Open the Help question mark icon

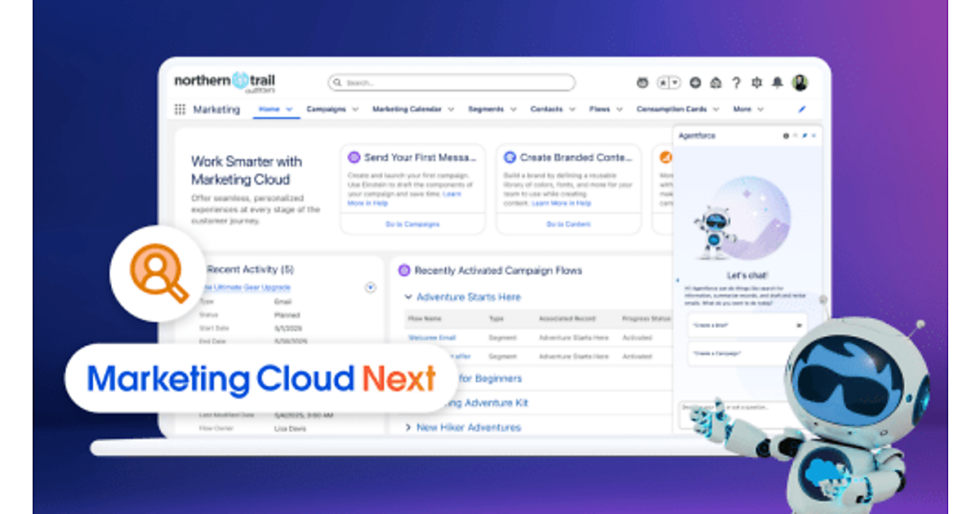(x=736, y=82)
